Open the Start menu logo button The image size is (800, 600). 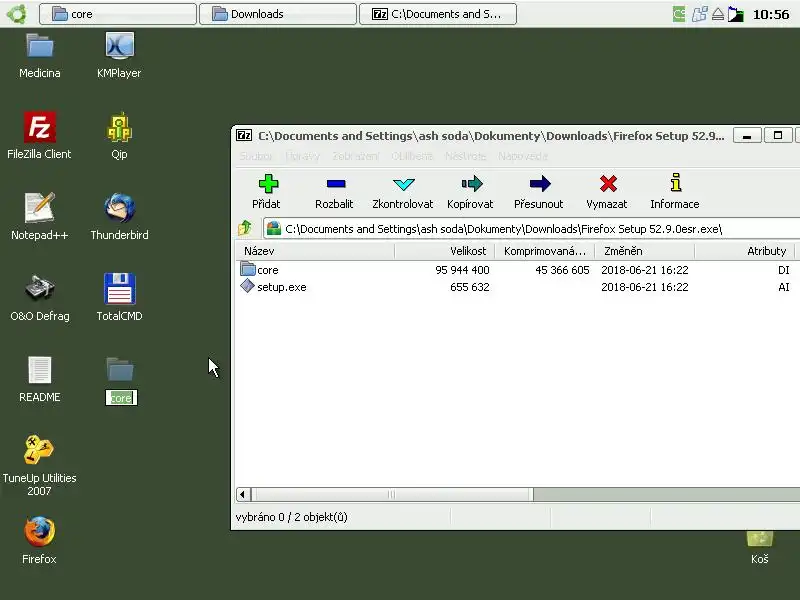coord(17,14)
